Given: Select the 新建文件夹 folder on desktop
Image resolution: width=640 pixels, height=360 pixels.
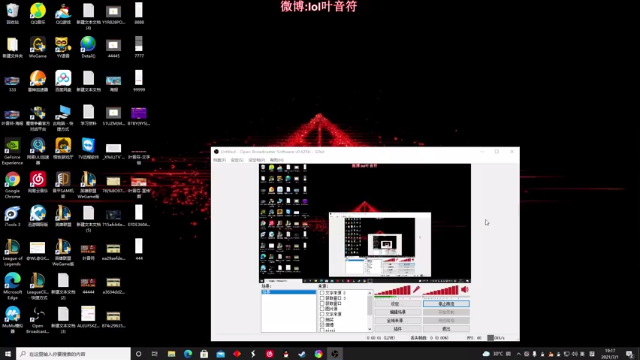Looking at the screenshot, I should pyautogui.click(x=12, y=47).
